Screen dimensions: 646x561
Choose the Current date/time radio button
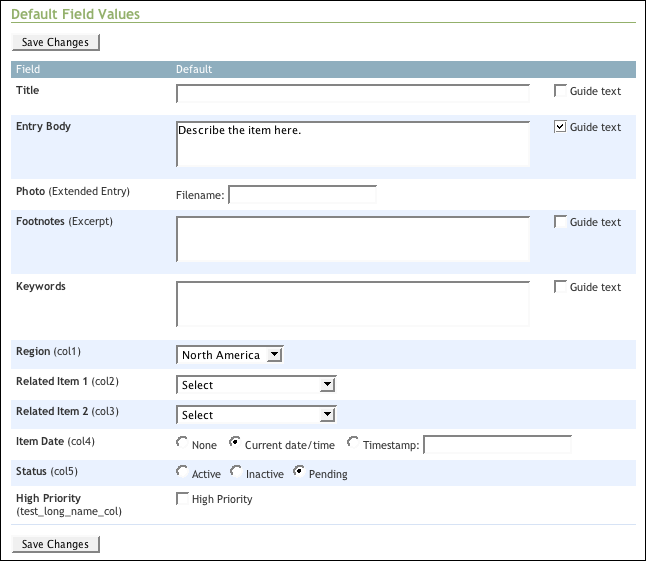(x=235, y=442)
